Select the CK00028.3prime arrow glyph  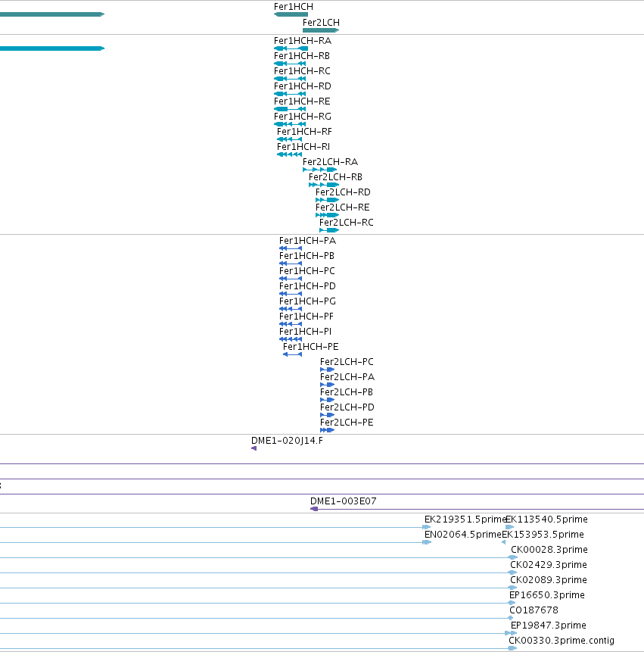click(x=513, y=557)
